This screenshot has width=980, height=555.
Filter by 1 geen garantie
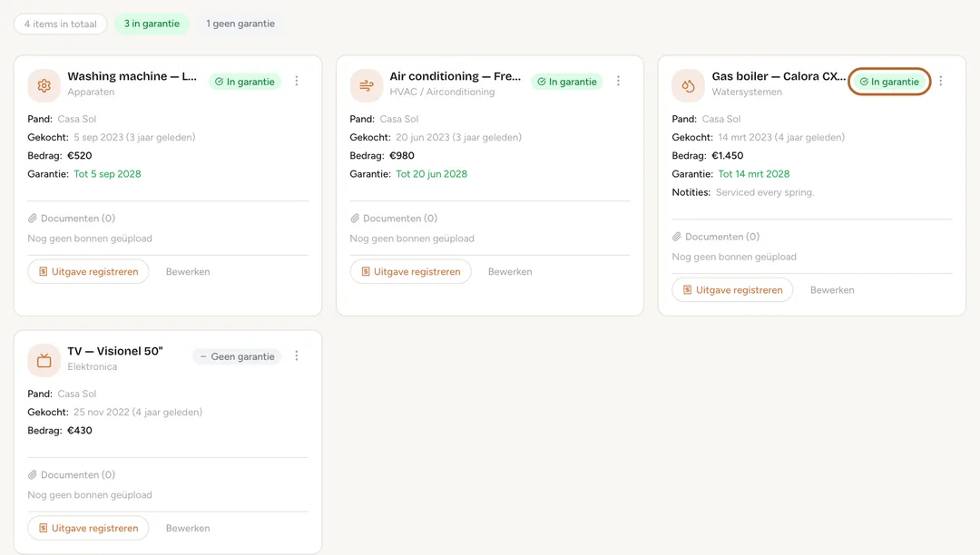coord(240,24)
